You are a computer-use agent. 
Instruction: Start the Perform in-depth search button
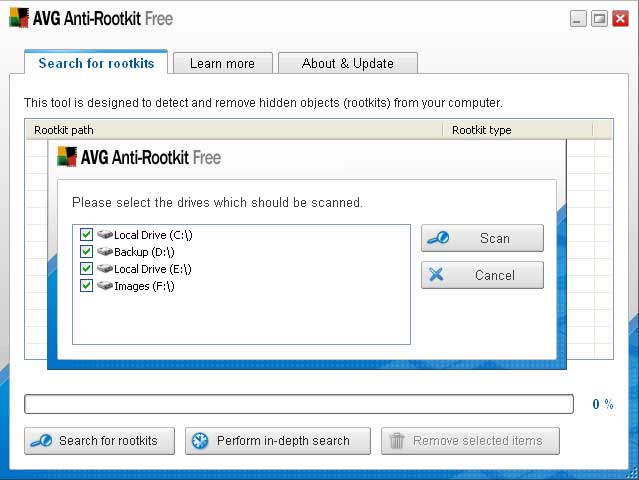[x=277, y=440]
